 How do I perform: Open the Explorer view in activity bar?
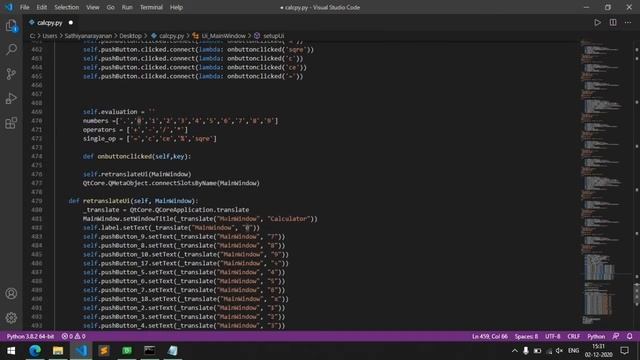[11, 26]
